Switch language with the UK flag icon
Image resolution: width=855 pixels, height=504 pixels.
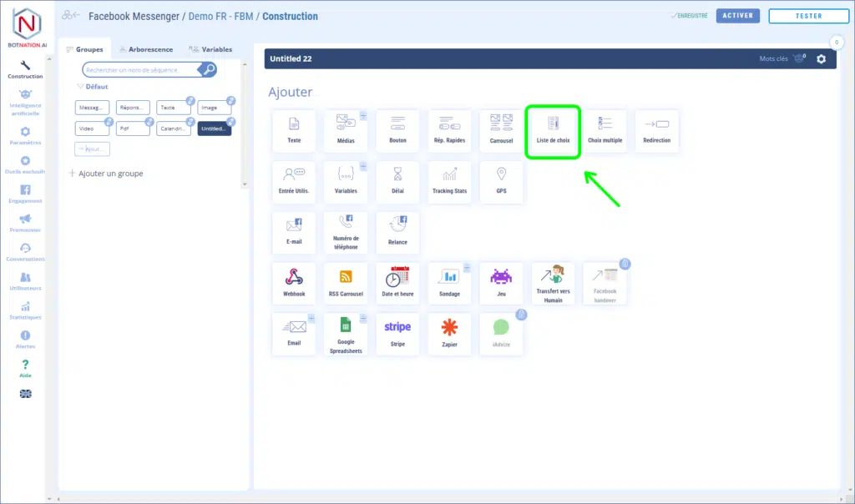click(25, 394)
